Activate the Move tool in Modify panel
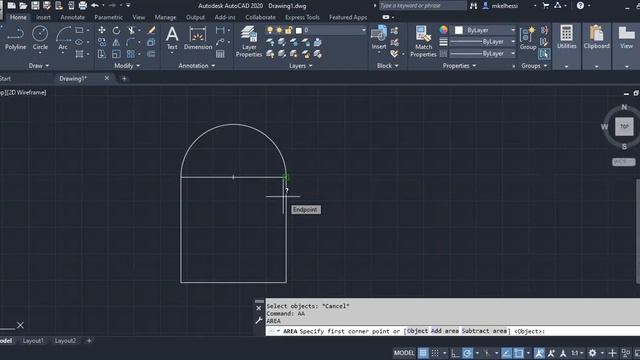 coord(102,30)
